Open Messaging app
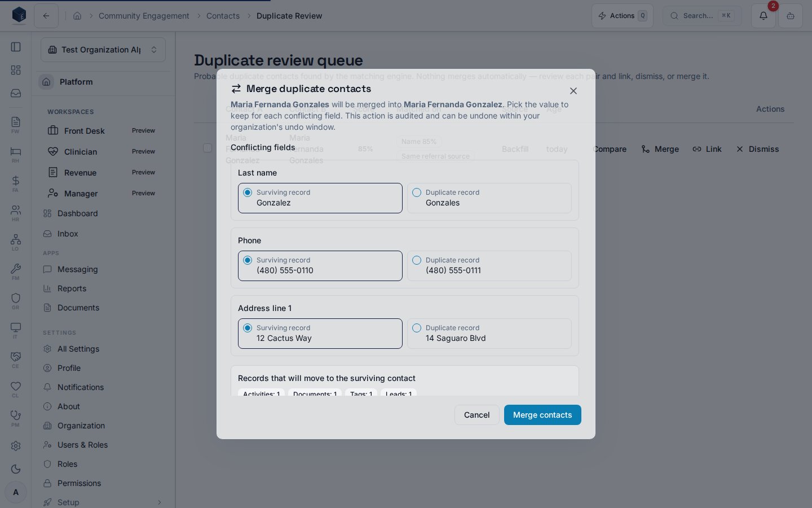This screenshot has width=812, height=508. 103,269
